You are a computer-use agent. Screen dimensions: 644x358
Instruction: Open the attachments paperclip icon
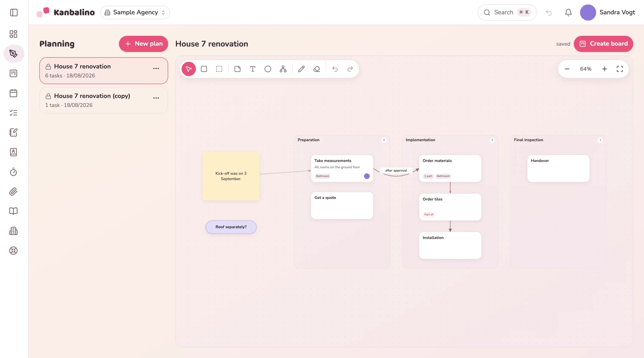pyautogui.click(x=13, y=192)
